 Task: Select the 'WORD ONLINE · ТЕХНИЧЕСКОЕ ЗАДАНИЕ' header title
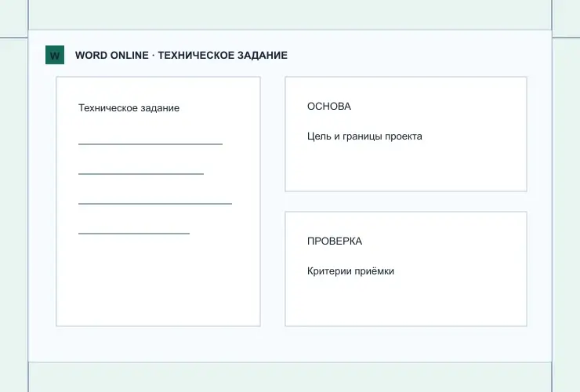point(181,55)
